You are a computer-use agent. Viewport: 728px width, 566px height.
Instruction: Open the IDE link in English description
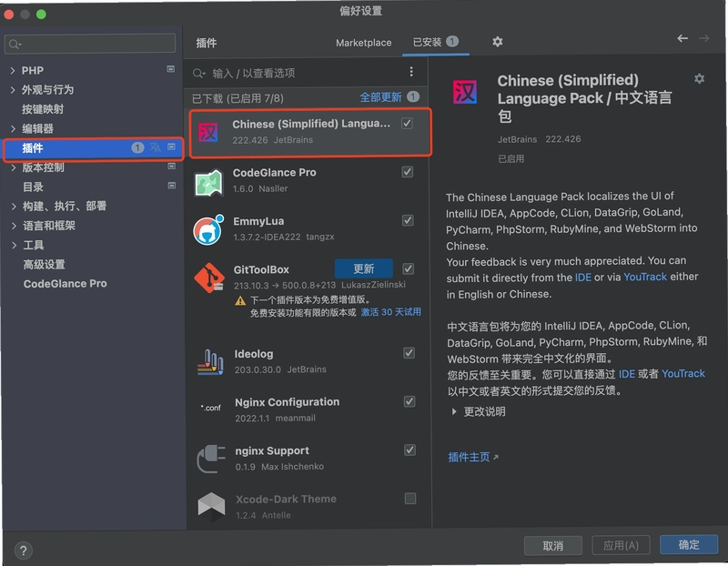(582, 278)
